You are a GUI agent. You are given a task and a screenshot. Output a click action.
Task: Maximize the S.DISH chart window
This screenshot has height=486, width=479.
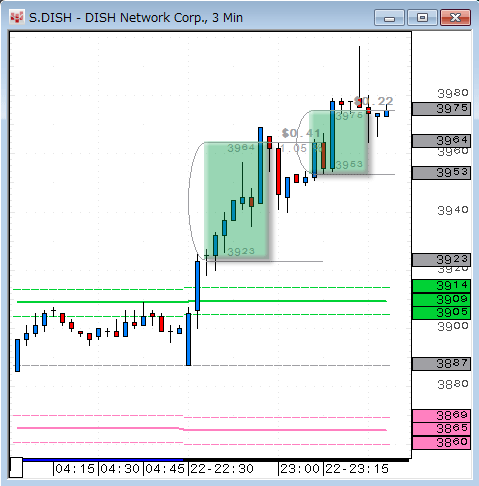click(422, 17)
